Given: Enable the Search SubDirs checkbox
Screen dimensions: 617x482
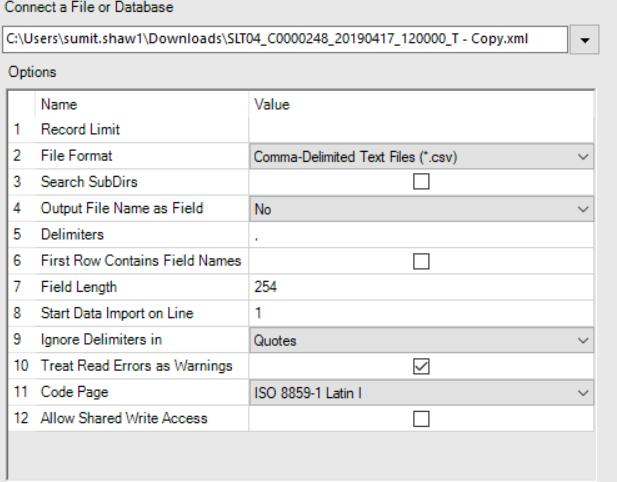Looking at the screenshot, I should (421, 183).
